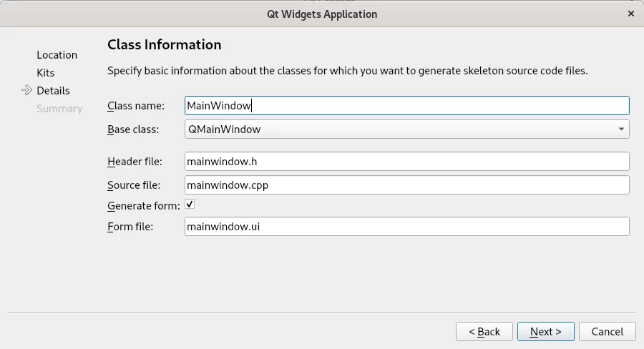Image resolution: width=644 pixels, height=349 pixels.
Task: Focus the Class name text field
Action: pos(406,106)
